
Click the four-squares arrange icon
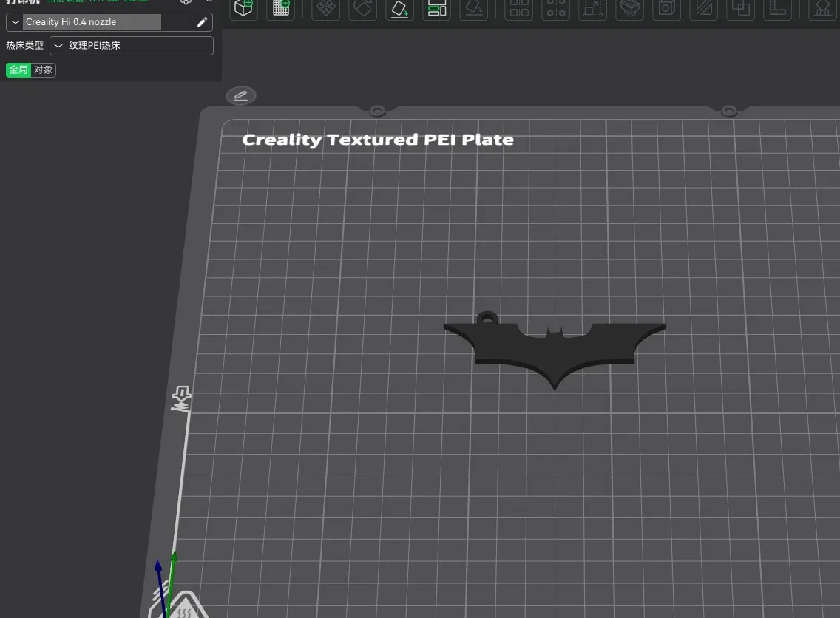click(x=519, y=8)
